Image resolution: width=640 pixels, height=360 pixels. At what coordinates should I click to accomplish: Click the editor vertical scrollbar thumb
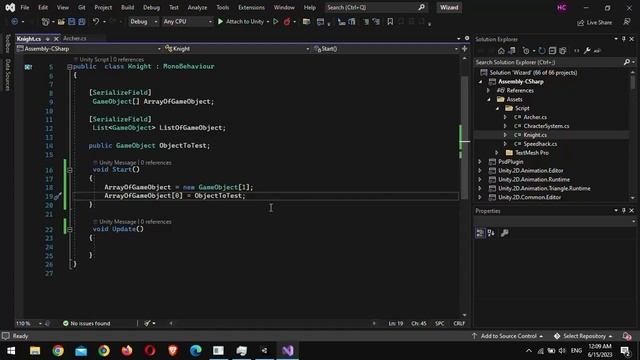[x=464, y=138]
